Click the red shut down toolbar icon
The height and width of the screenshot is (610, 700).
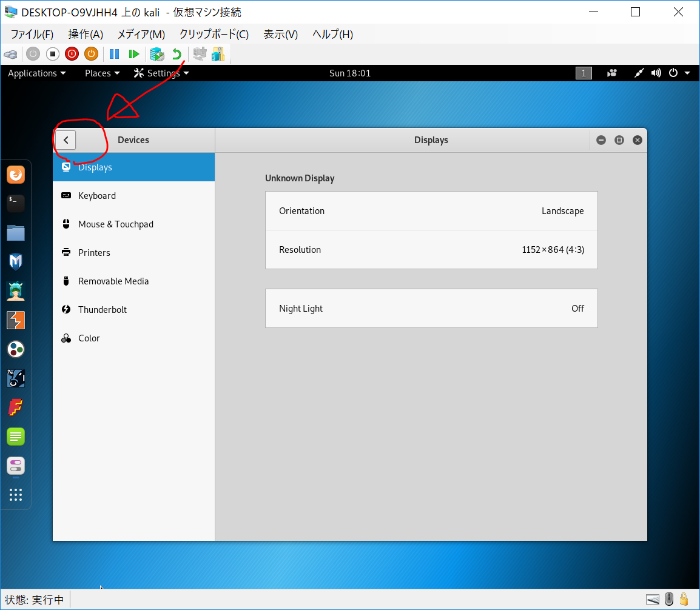pos(72,54)
